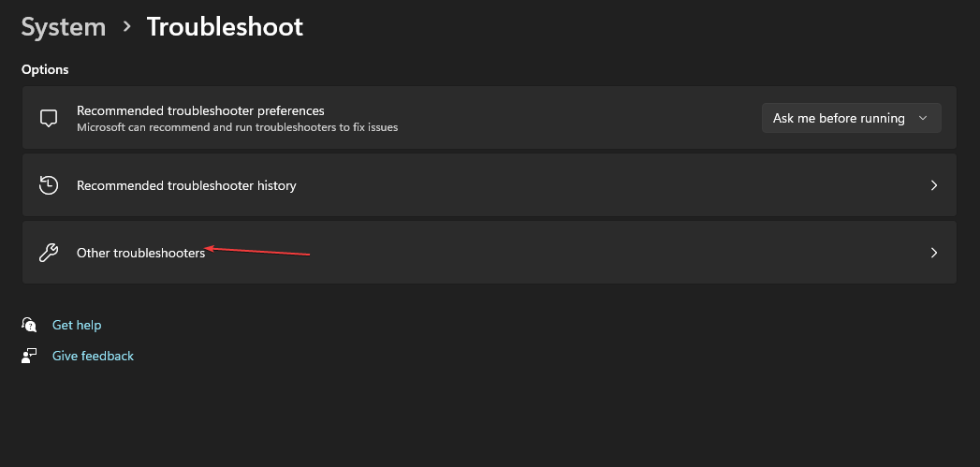This screenshot has height=467, width=980.
Task: Click the Options section heading
Action: 45,69
